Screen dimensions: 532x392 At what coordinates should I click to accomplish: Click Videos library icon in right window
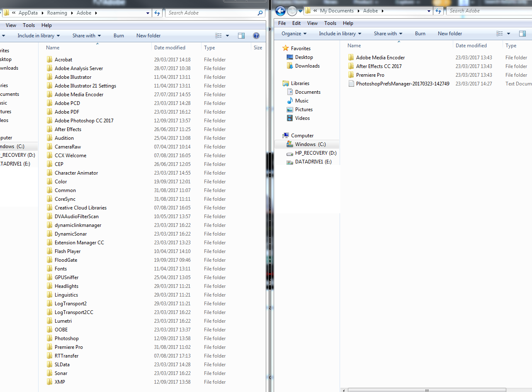click(290, 118)
